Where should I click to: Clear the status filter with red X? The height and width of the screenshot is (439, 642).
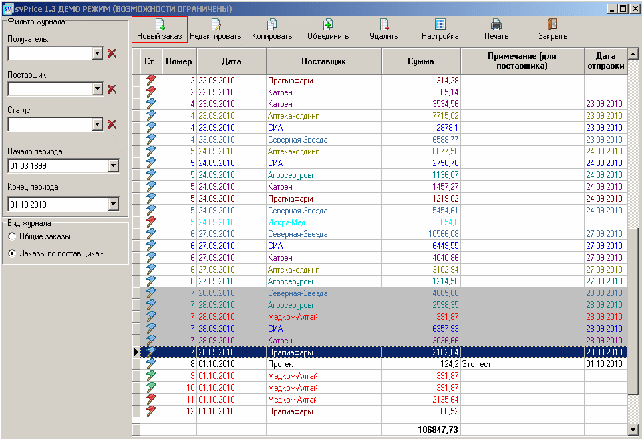pos(112,125)
